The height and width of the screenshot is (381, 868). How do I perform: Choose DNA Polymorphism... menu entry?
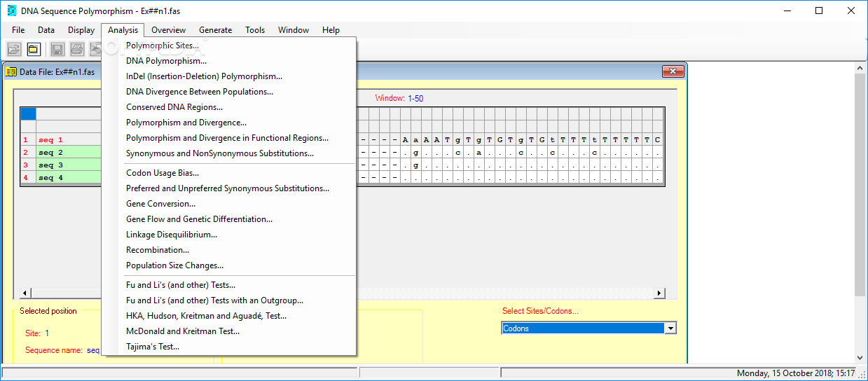[229, 61]
